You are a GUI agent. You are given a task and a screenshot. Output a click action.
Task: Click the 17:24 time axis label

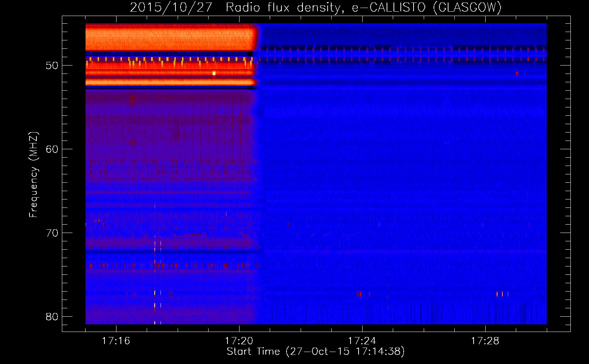[x=362, y=341]
